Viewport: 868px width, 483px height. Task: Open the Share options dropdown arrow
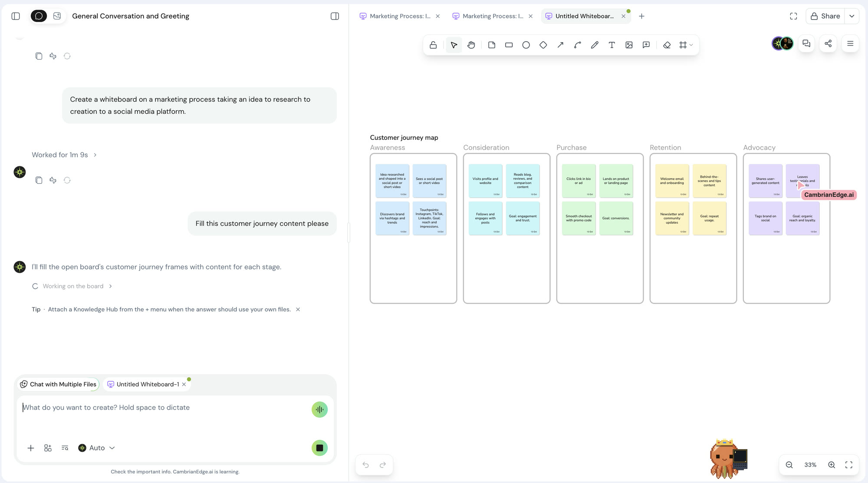(x=852, y=16)
